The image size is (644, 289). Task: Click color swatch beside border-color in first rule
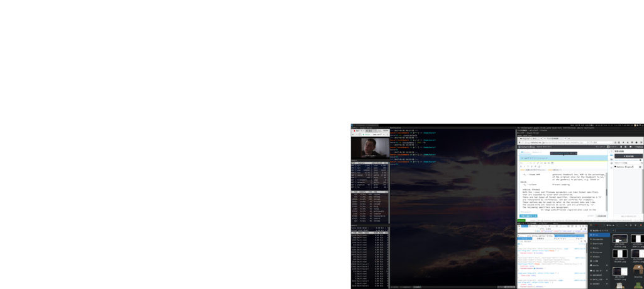coord(535,253)
